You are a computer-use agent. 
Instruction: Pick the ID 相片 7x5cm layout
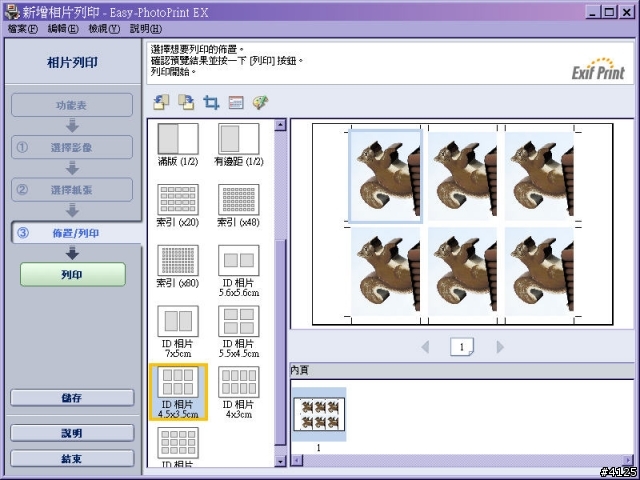178,332
